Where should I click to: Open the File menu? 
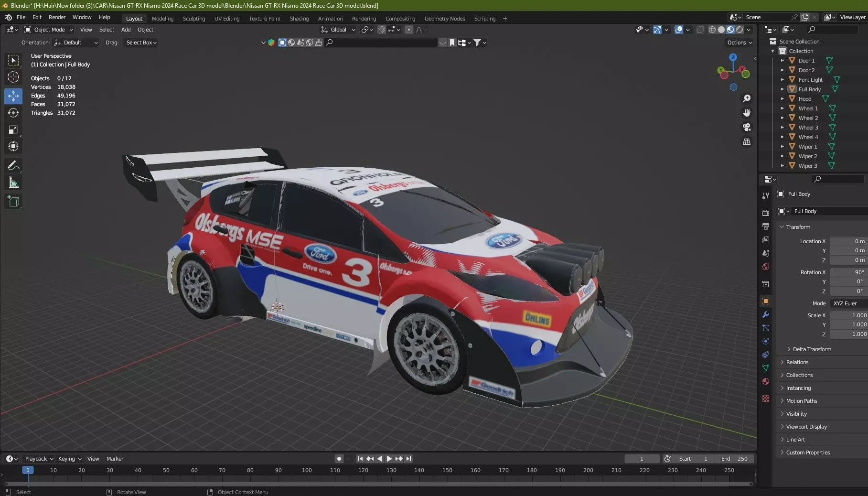(21, 17)
